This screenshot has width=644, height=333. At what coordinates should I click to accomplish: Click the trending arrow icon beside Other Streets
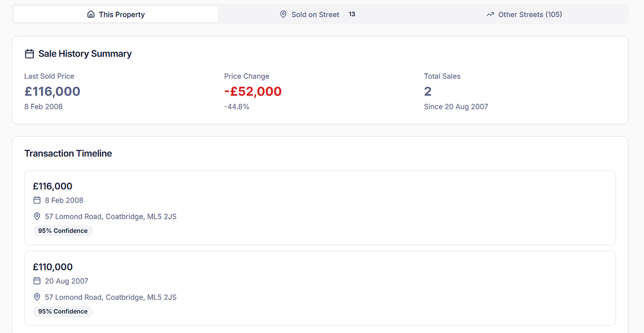pos(490,14)
